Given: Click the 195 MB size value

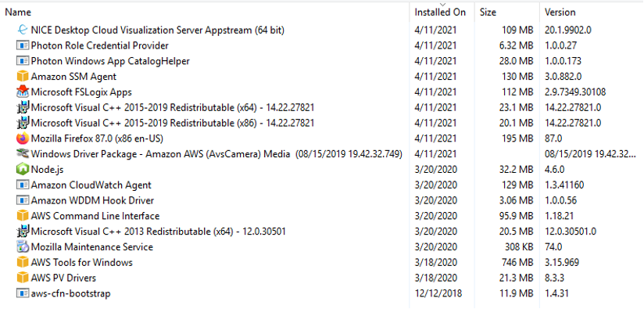Looking at the screenshot, I should 517,138.
